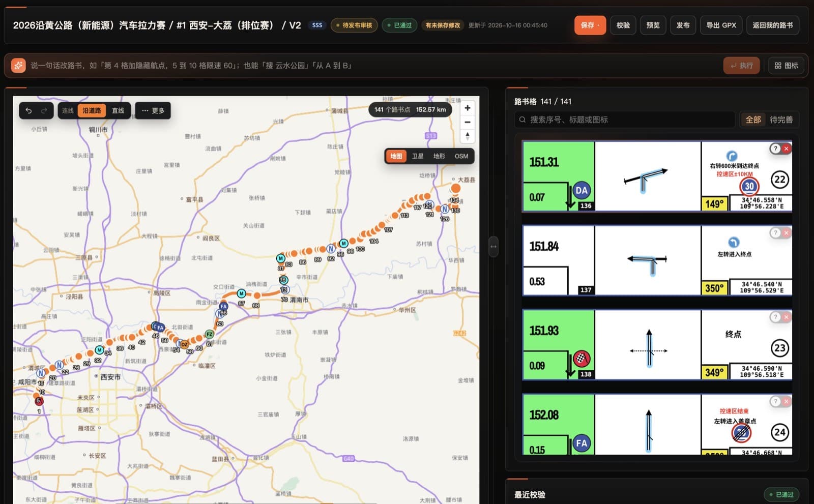
Task: Zoom in the map with plus
Action: click(467, 108)
